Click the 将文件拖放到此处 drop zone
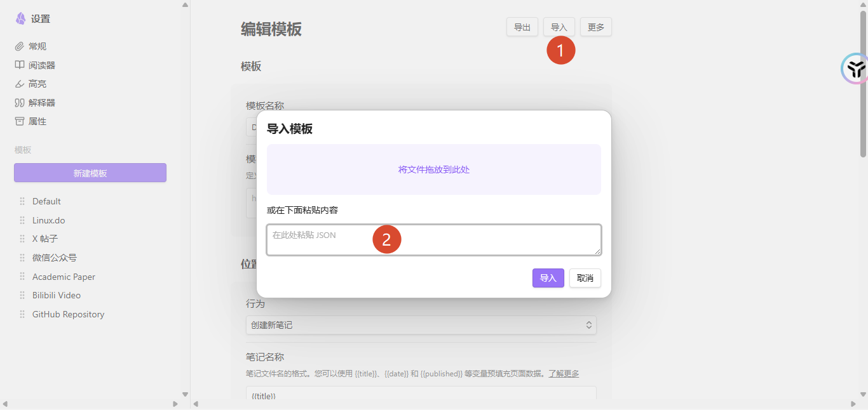Screen dimensions: 868x410 [434, 169]
